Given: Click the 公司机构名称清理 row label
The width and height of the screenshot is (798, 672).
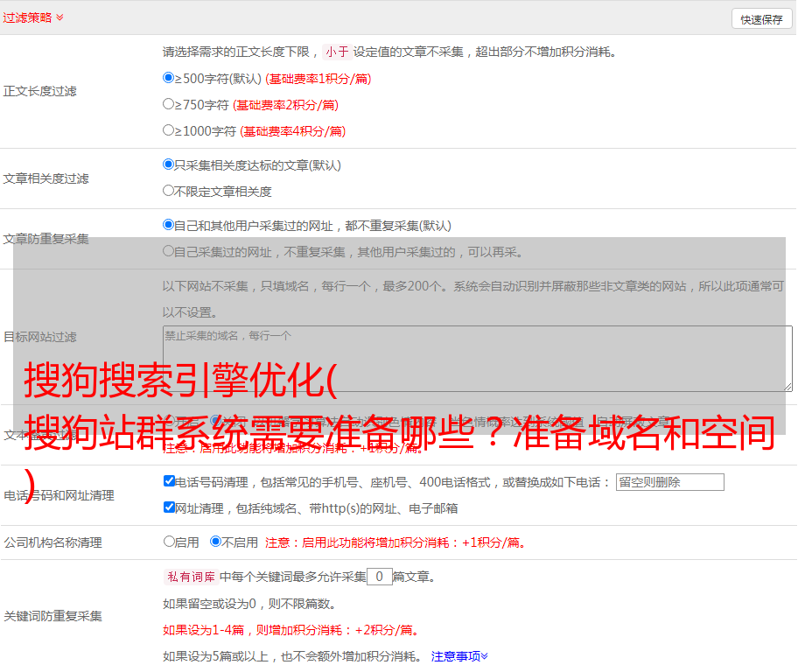Looking at the screenshot, I should coord(52,542).
